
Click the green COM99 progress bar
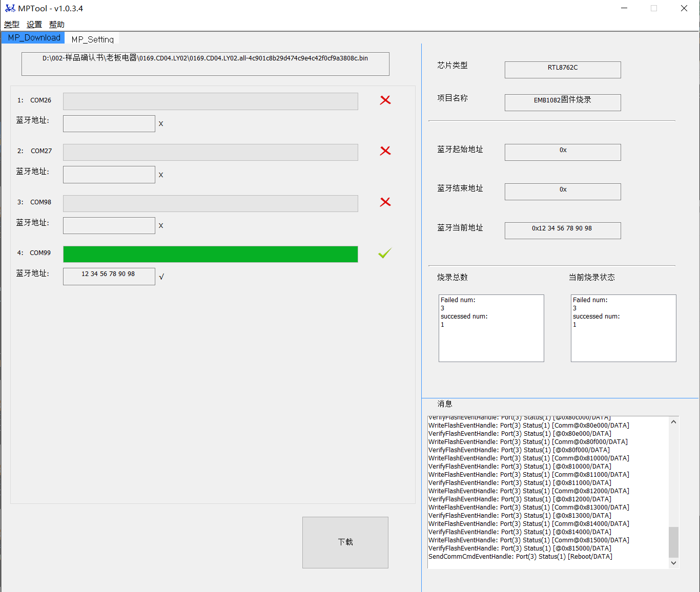coord(211,254)
